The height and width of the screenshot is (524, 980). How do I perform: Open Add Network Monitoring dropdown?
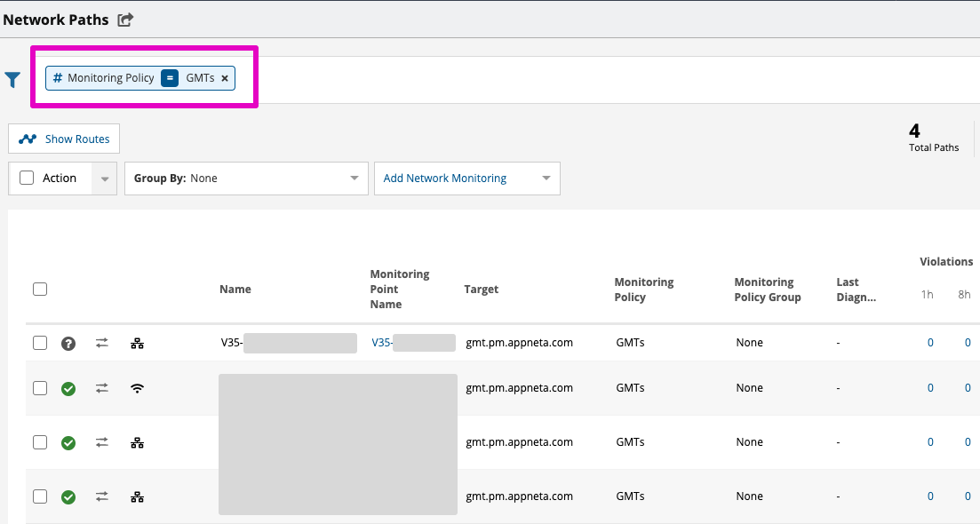coord(466,179)
